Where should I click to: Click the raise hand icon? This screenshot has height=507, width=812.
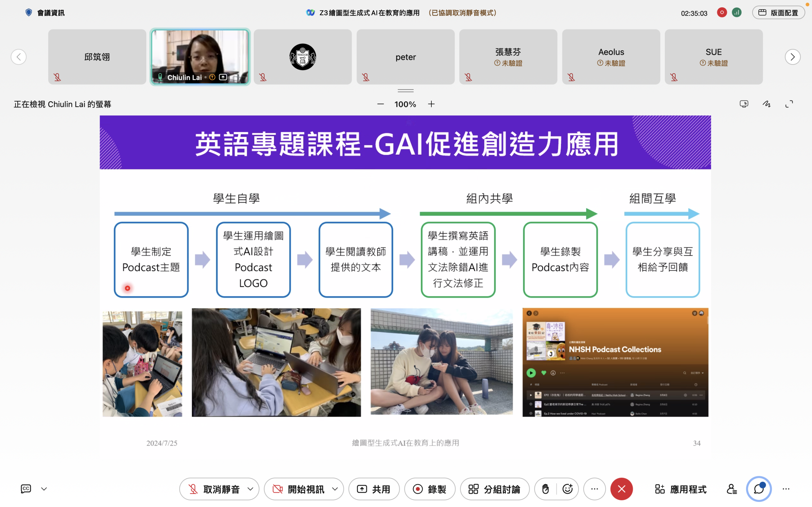pyautogui.click(x=546, y=489)
